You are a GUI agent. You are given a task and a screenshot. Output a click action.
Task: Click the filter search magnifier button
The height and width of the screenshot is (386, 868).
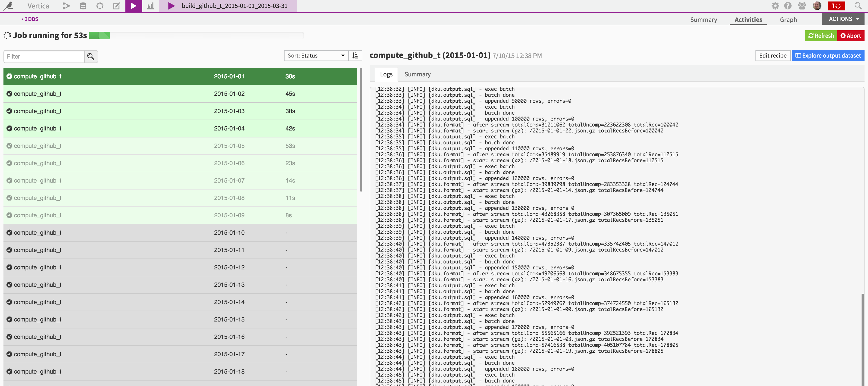click(x=91, y=56)
